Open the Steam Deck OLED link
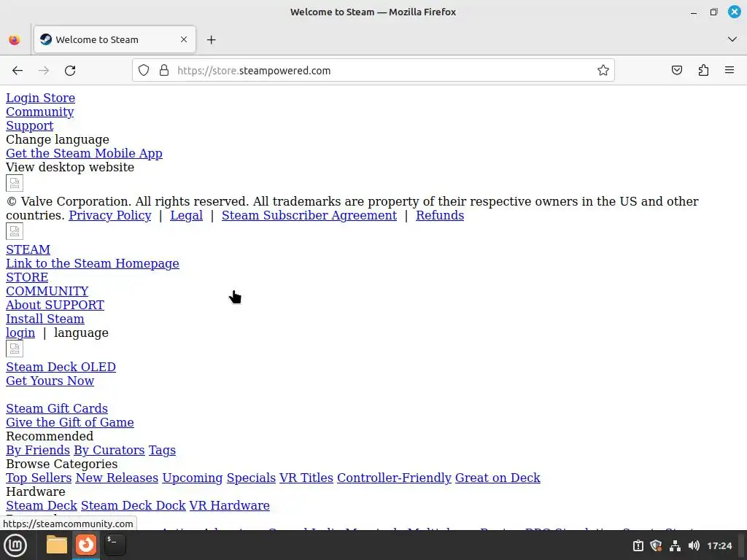Screen dimensions: 747x560 61,367
